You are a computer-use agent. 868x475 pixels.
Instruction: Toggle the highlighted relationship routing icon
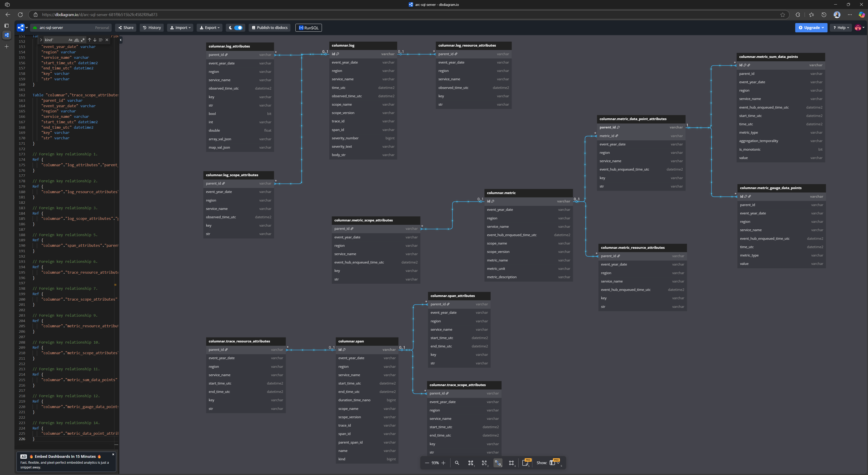pyautogui.click(x=498, y=463)
